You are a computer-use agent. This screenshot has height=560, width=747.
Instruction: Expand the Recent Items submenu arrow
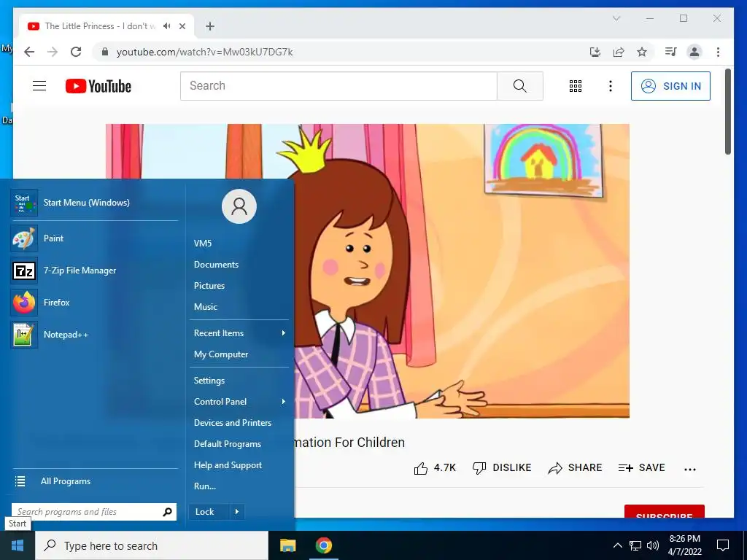[x=284, y=332]
